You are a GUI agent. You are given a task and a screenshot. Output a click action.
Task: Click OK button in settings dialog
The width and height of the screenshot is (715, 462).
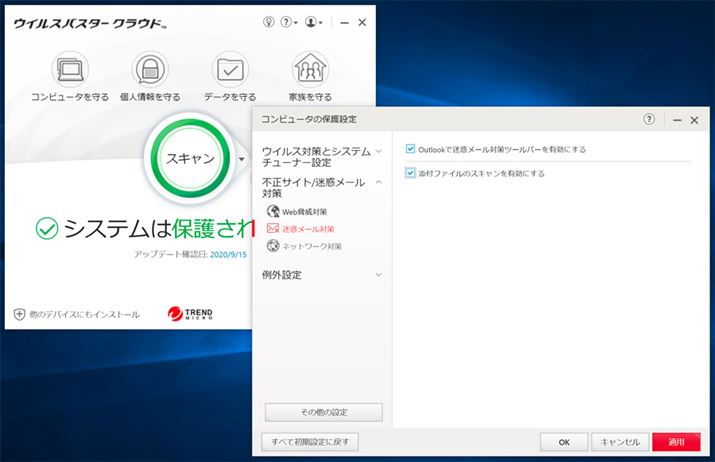point(564,442)
